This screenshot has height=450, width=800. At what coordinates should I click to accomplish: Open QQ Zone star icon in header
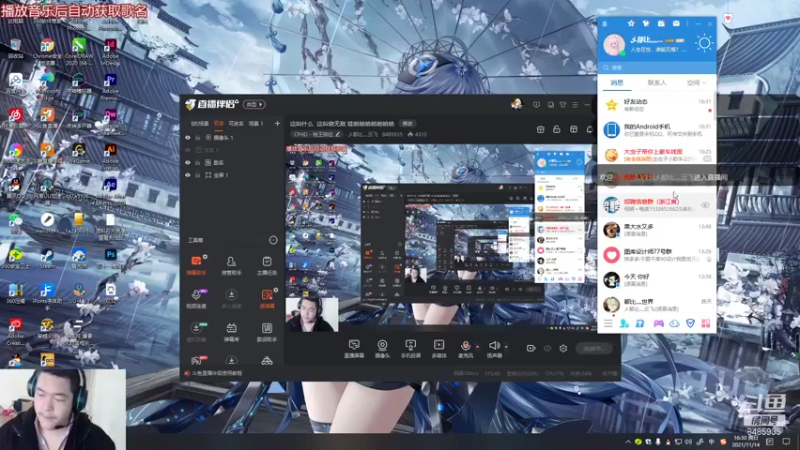click(x=631, y=23)
